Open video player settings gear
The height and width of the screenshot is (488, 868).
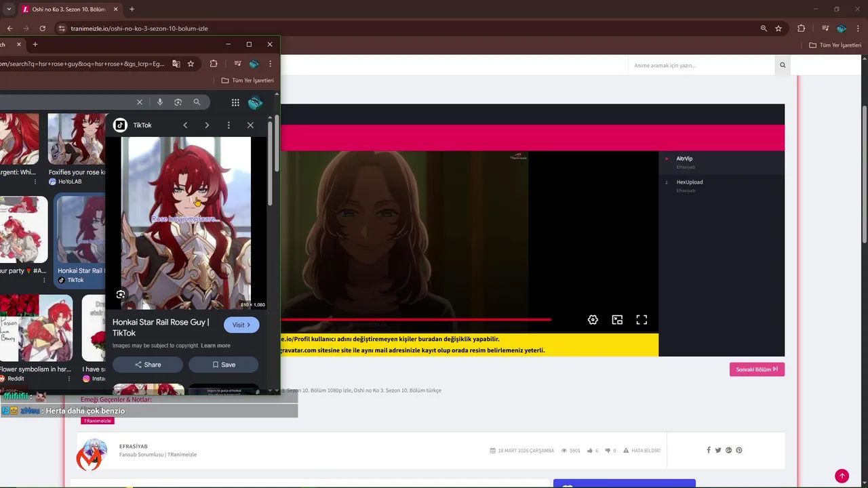[x=593, y=320]
